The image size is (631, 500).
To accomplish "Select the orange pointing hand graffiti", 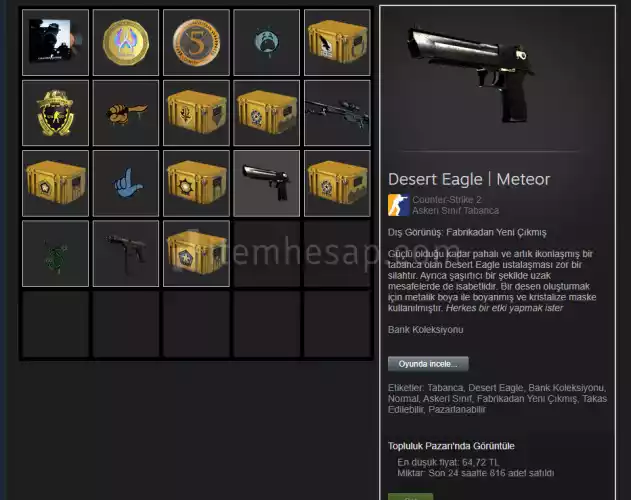I will (x=126, y=113).
